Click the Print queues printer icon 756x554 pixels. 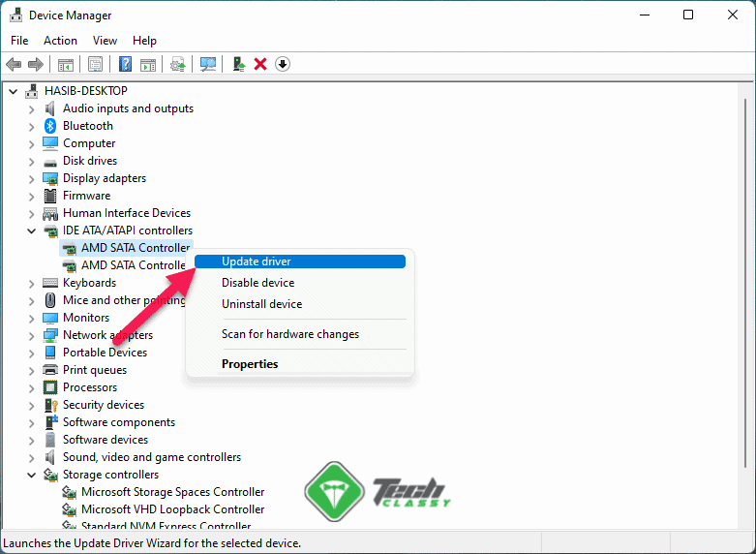coord(50,370)
